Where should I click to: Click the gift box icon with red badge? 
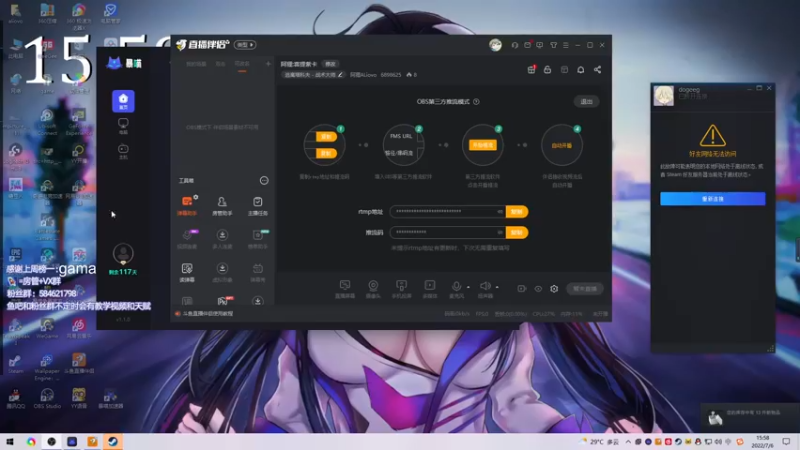pos(531,69)
